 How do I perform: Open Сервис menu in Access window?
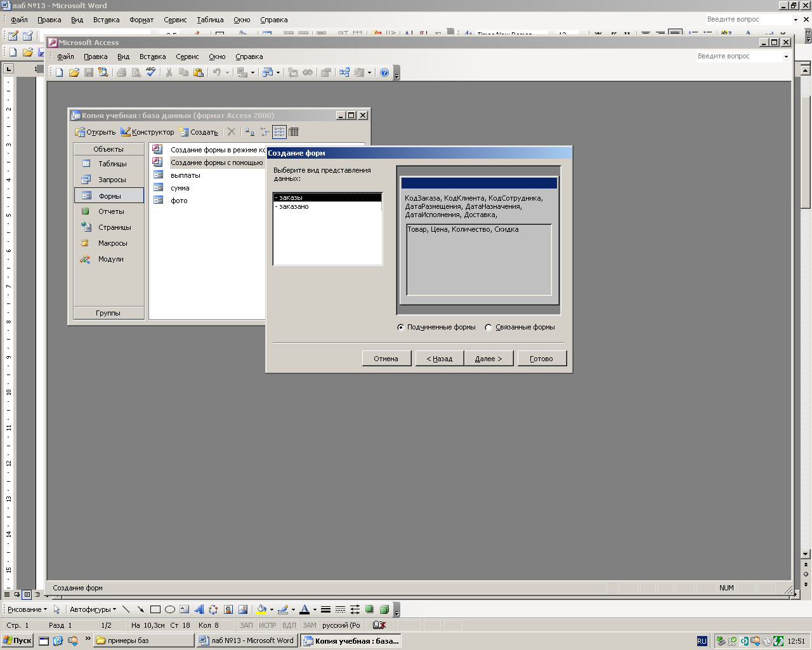pos(187,56)
